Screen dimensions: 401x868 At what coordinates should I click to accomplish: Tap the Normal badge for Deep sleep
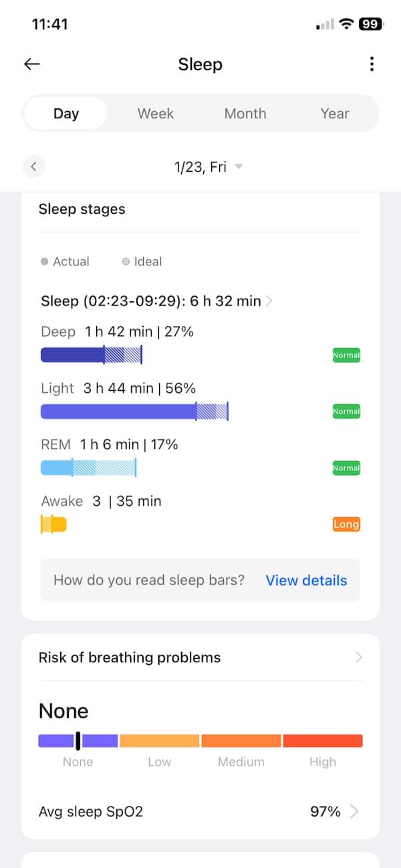tap(346, 355)
